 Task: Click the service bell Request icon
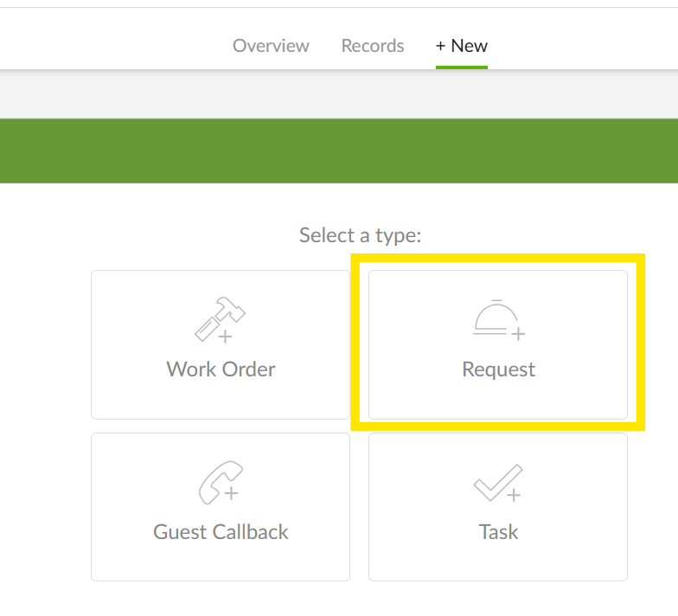[493, 317]
